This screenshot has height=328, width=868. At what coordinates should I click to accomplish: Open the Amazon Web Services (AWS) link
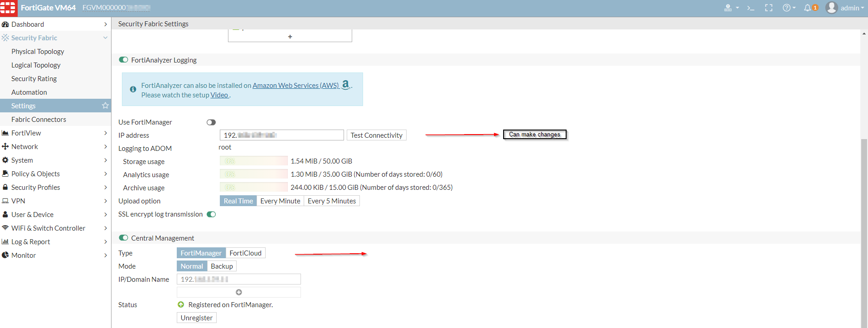tap(296, 85)
